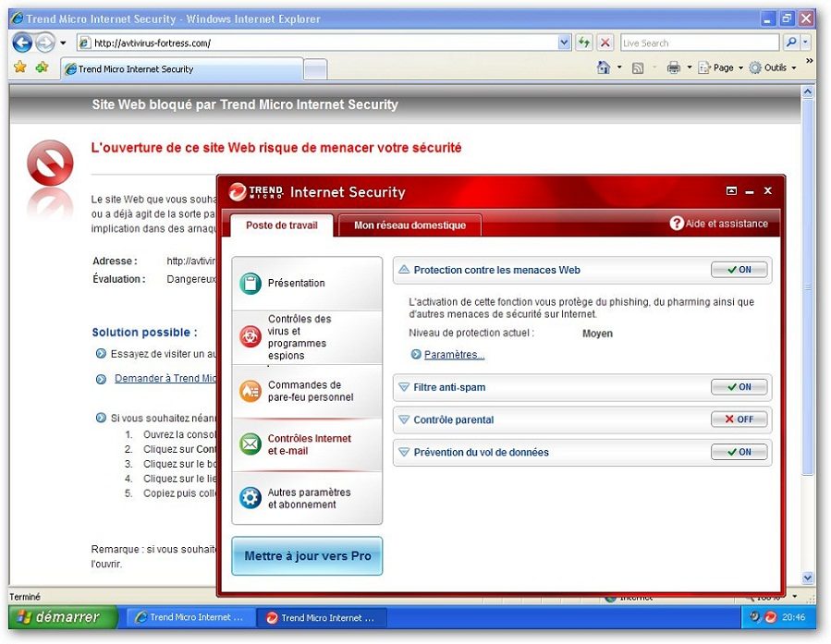
Task: Click the red blocked-site warning icon
Action: tap(50, 164)
